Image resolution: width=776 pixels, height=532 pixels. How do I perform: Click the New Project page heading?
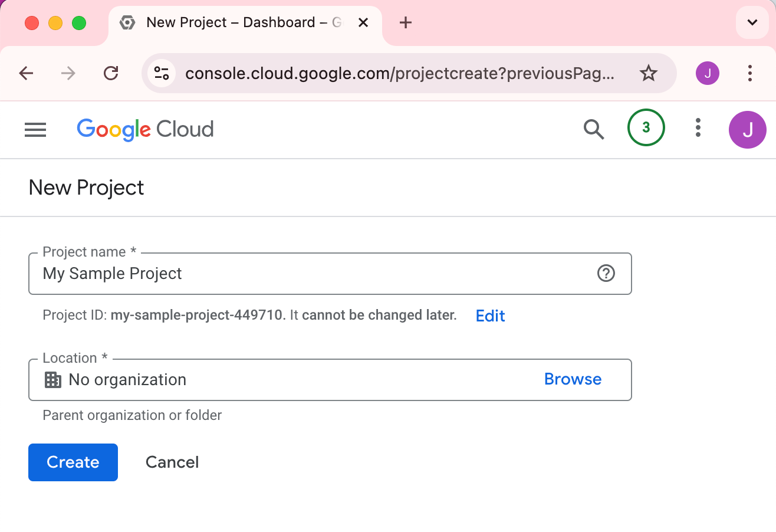(x=87, y=188)
